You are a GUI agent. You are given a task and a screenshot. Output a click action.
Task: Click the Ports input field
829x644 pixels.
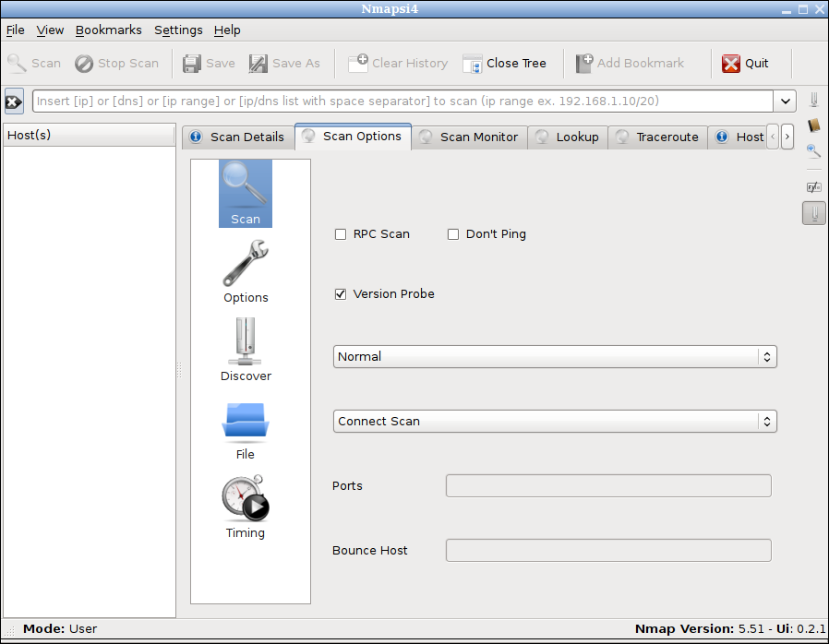pos(608,486)
